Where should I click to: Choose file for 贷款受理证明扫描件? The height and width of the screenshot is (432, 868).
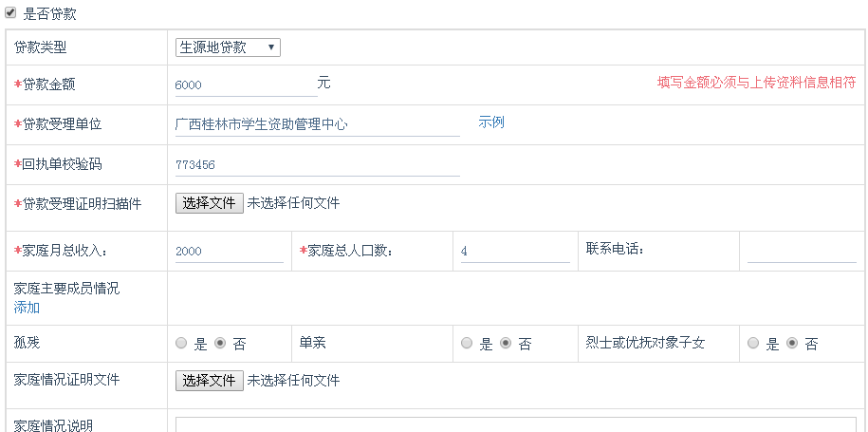pyautogui.click(x=209, y=203)
